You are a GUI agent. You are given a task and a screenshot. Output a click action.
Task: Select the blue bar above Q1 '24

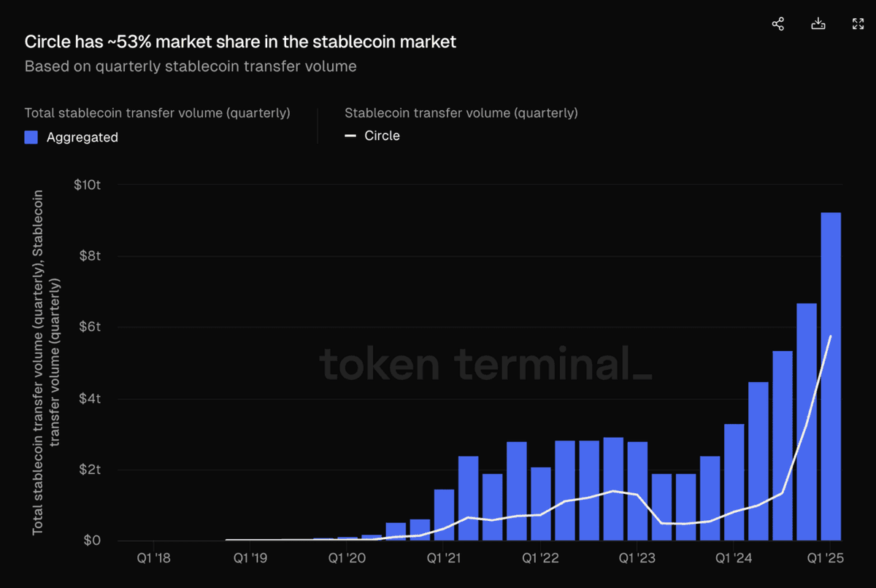tap(734, 482)
